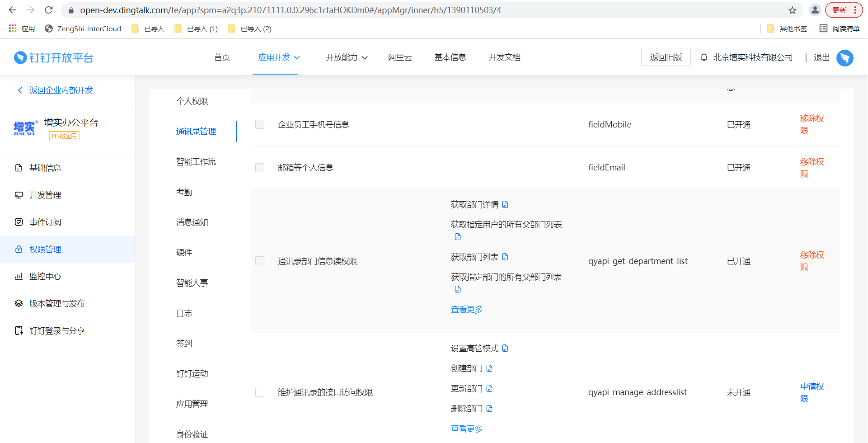
Task: Open the 开放能力 dropdown in navigation
Action: (346, 57)
